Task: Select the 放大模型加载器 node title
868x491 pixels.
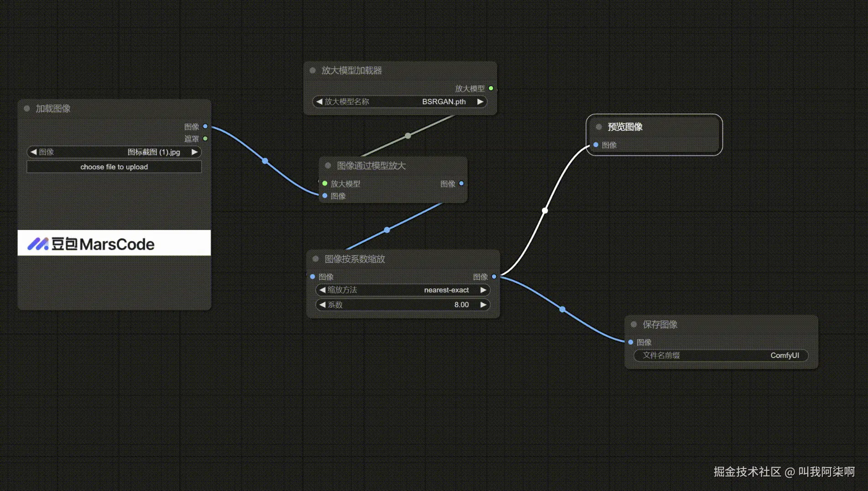Action: 352,70
